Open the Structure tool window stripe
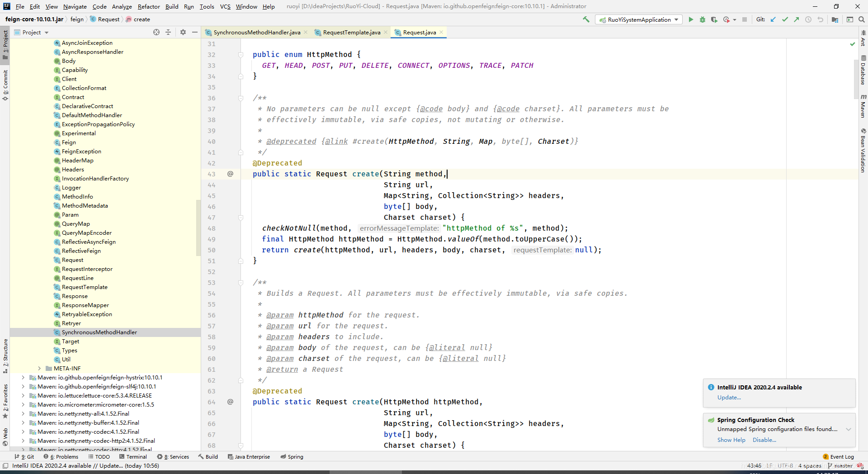 pos(5,356)
